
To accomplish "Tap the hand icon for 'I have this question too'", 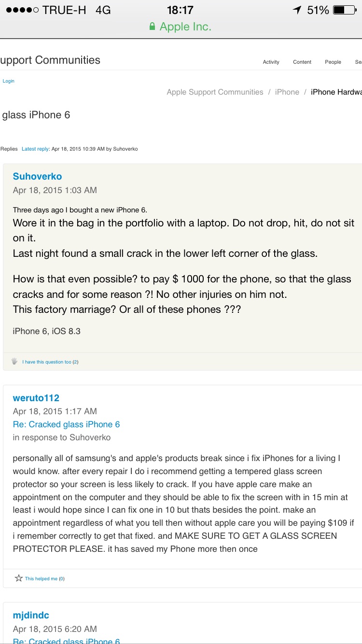I will point(14,361).
